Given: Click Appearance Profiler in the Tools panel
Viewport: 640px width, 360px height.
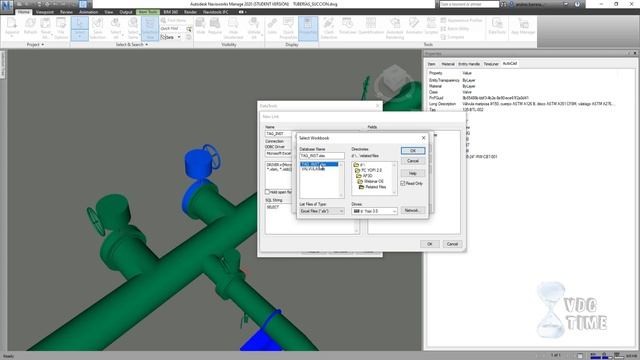Looking at the screenshot, I should coord(462,20).
